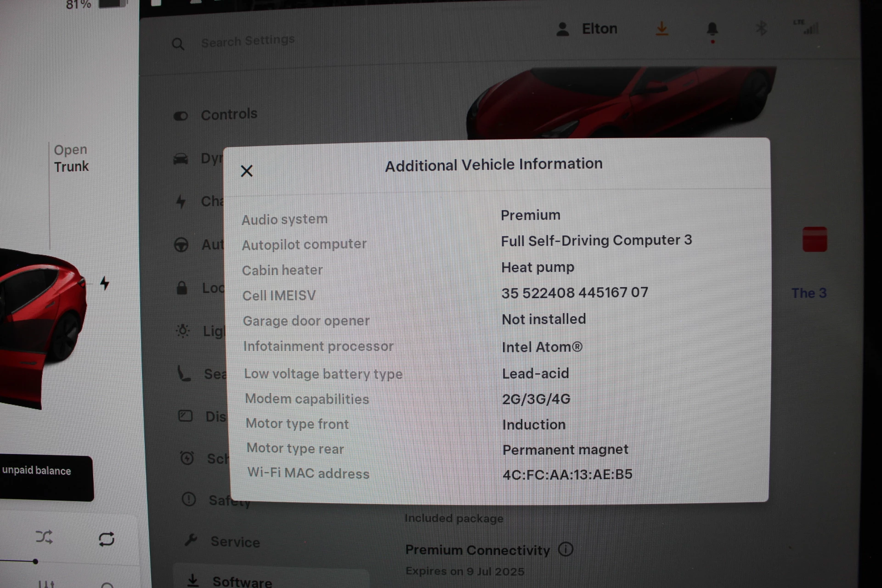Select 'Induction' front motor value

pos(534,424)
